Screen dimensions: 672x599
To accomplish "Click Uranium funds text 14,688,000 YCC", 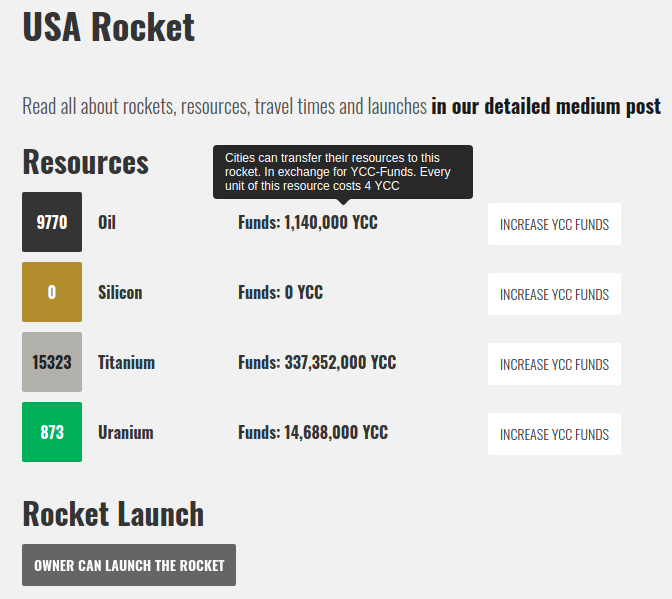I will click(x=313, y=432).
